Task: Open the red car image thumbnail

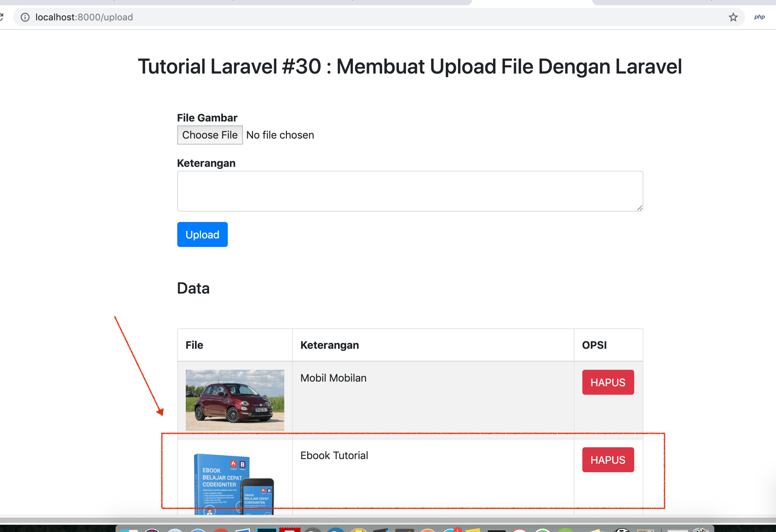Action: pyautogui.click(x=235, y=400)
